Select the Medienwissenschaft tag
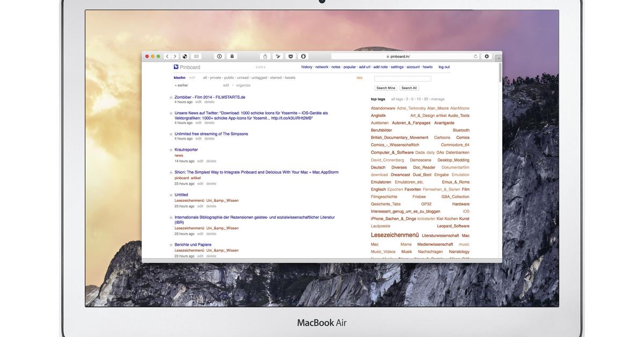 [x=435, y=245]
